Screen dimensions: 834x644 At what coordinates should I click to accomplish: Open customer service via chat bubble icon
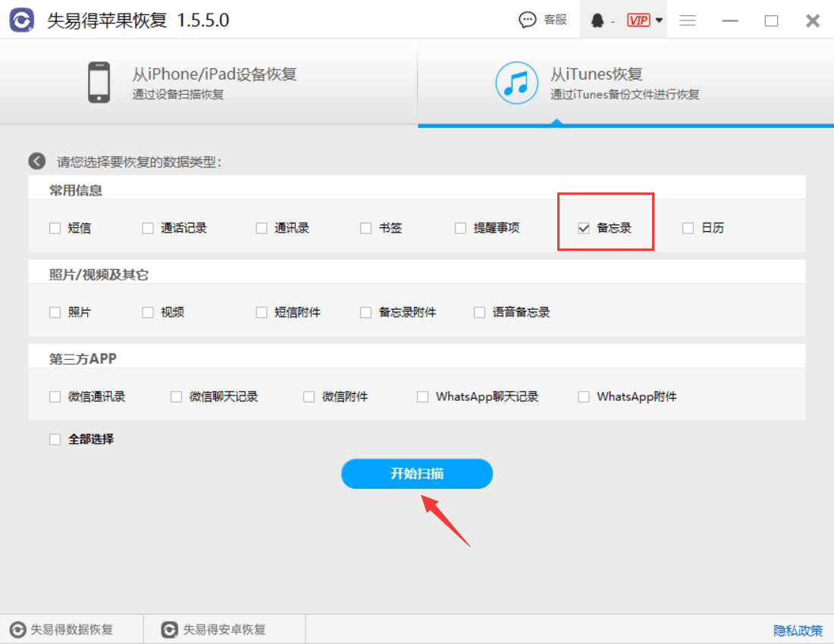click(x=528, y=20)
